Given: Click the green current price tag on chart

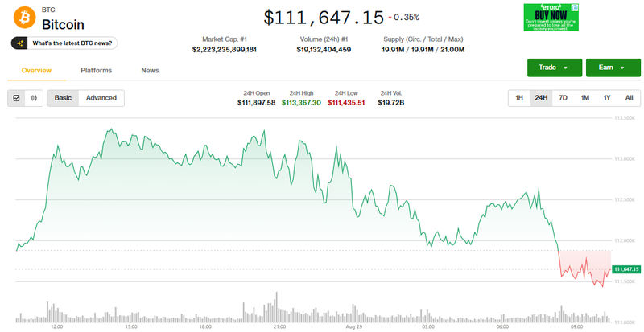Looking at the screenshot, I should tap(625, 269).
